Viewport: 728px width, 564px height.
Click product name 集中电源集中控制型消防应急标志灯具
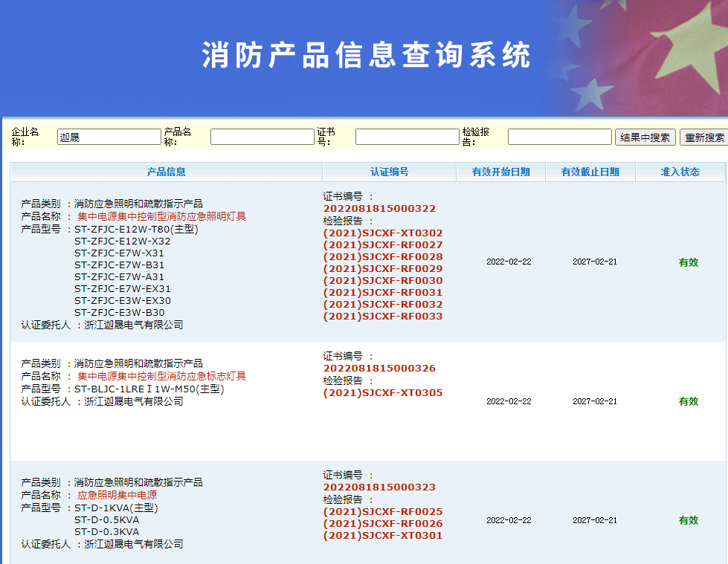161,377
